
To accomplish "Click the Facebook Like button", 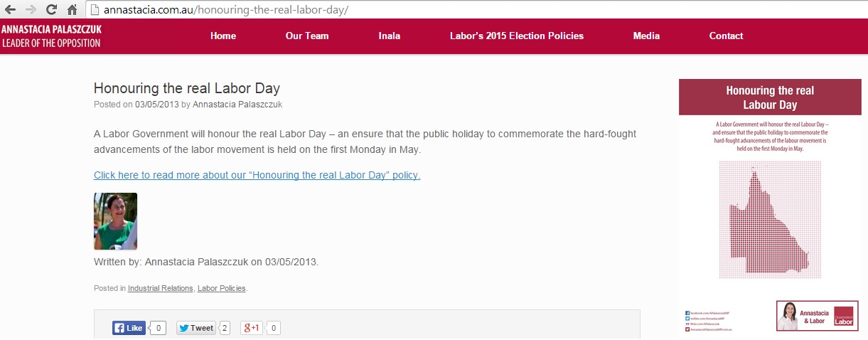I will 129,328.
